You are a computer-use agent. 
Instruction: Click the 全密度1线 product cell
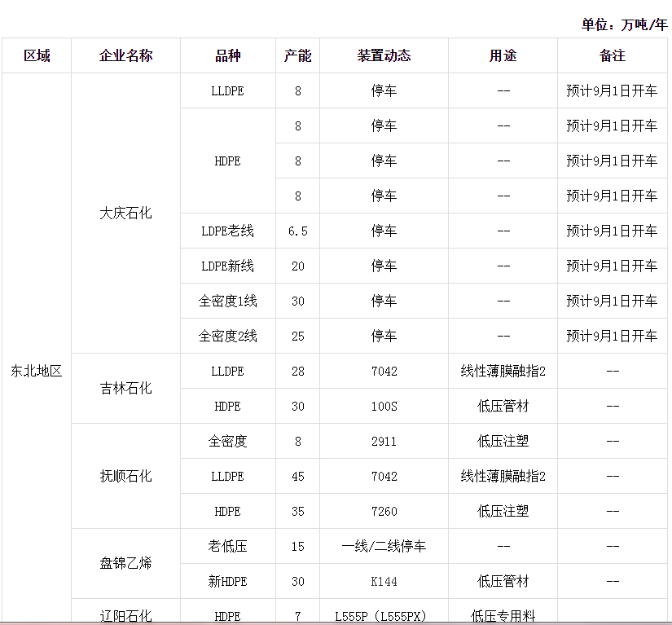[x=227, y=301]
